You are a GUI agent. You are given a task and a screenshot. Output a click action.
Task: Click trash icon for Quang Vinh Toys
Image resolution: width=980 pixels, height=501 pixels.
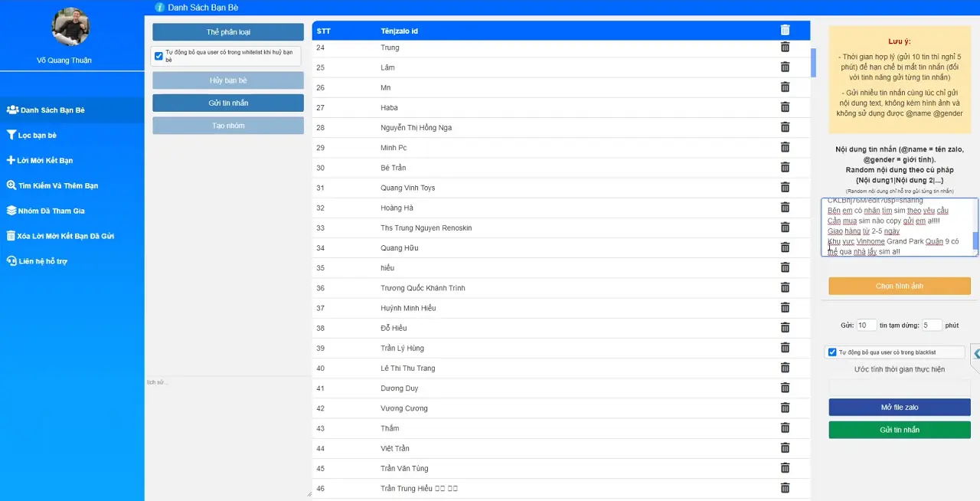(x=785, y=188)
